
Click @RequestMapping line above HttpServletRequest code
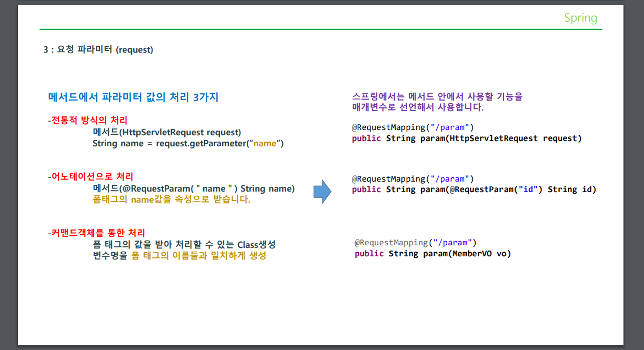point(413,127)
